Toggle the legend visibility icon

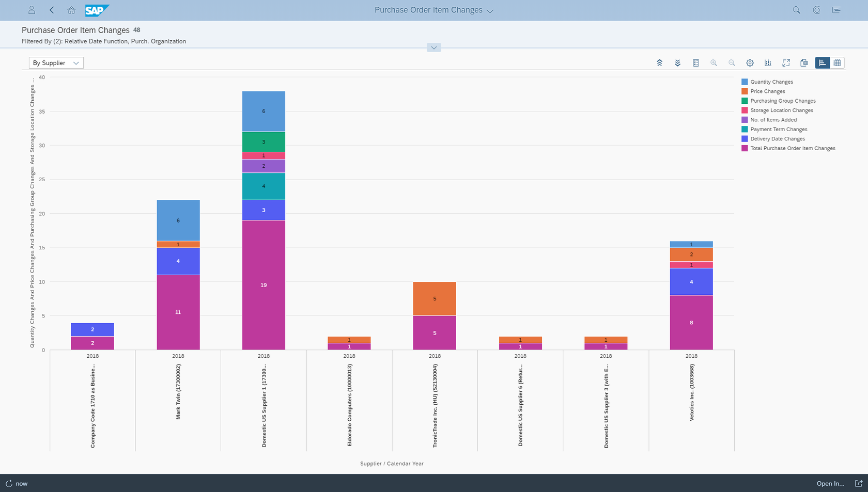point(696,63)
